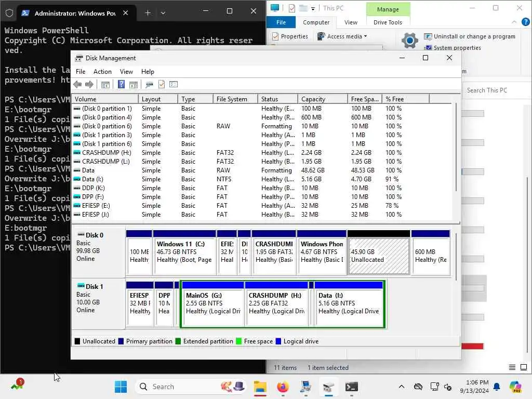532x399 pixels.
Task: Click the This PC monitor icon in title bar
Action: tap(275, 8)
